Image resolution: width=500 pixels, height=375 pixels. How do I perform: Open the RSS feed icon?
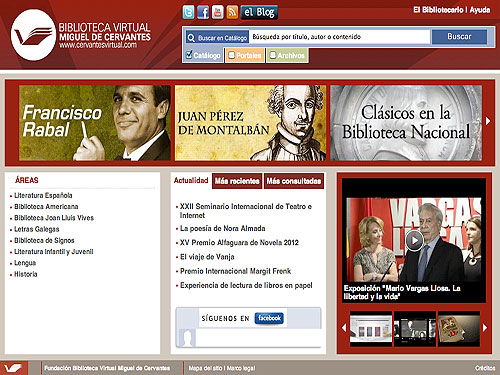pyautogui.click(x=232, y=13)
